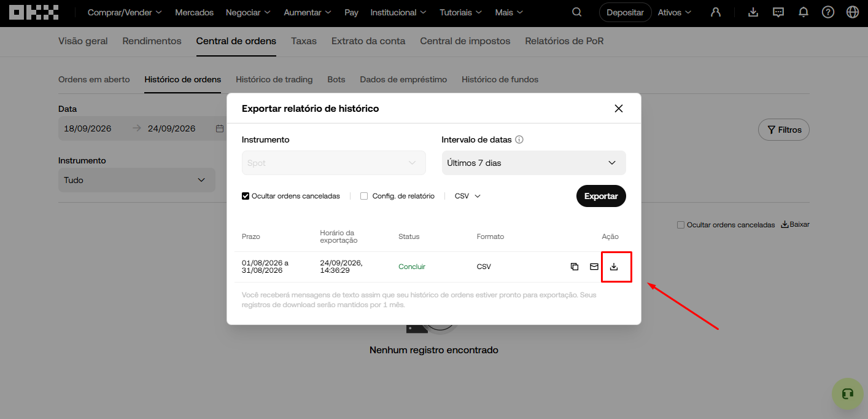Check Ocultar ordens canceladas in dialog
This screenshot has width=868, height=419.
click(246, 196)
